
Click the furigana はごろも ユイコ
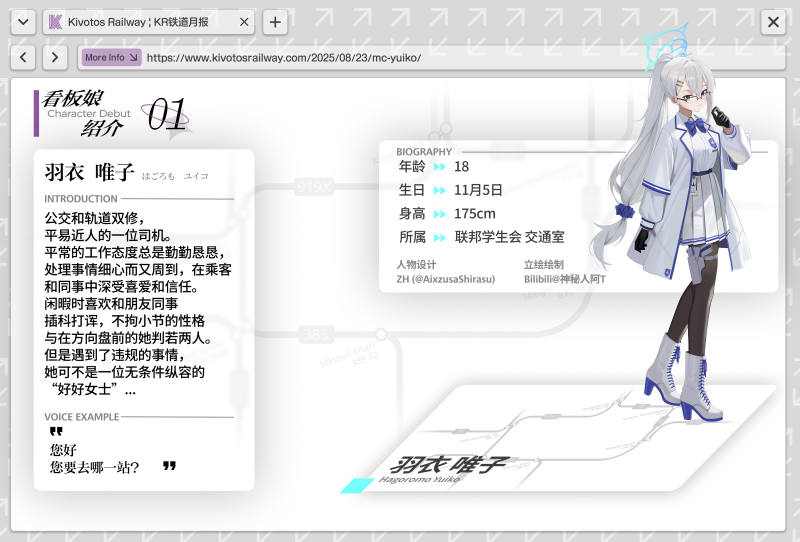tap(175, 176)
